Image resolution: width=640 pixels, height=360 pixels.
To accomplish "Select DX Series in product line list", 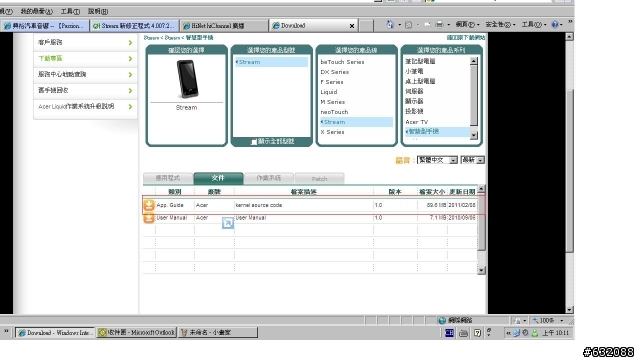I will tap(335, 72).
